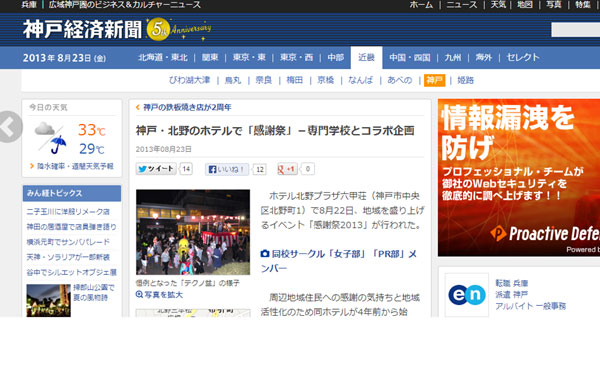This screenshot has width=600, height=383.
Task: Open the highlighted 神戸 sub-area link
Action: click(434, 80)
